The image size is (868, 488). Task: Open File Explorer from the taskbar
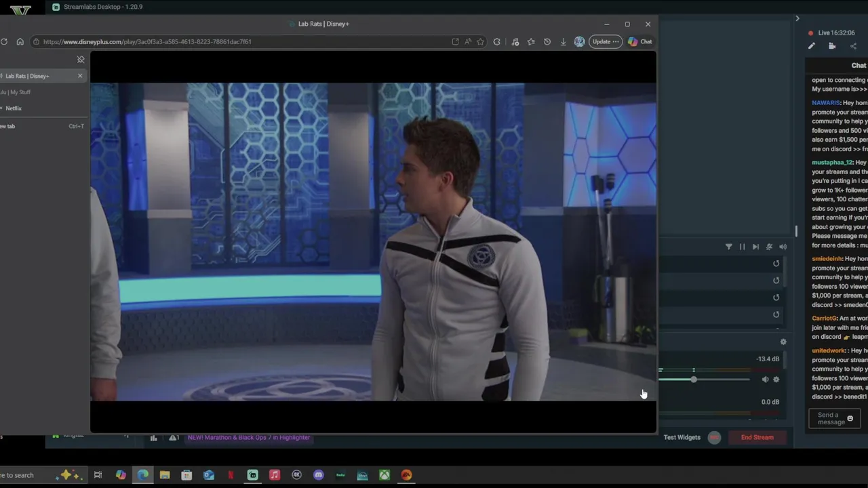165,475
